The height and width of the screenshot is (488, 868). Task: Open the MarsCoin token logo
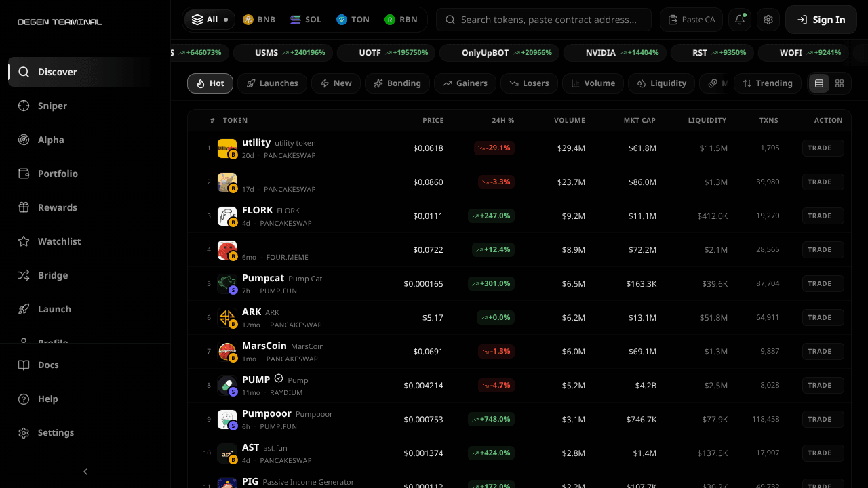(x=227, y=352)
